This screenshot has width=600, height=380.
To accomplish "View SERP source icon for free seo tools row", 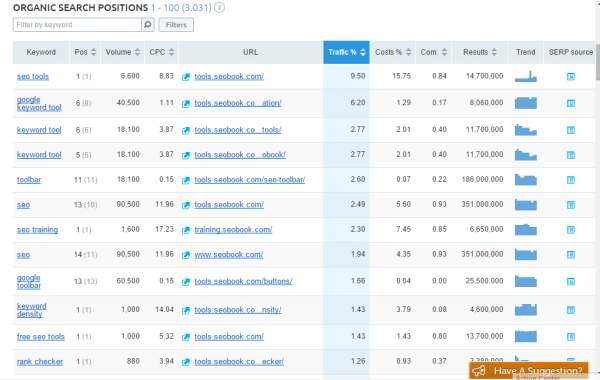I will click(x=571, y=337).
